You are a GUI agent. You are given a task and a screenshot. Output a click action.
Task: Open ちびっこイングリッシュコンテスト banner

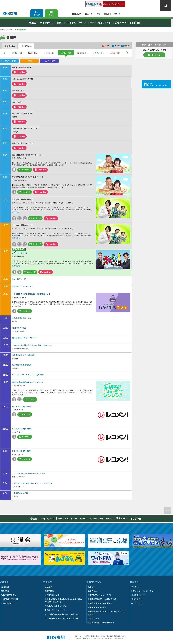point(64,540)
